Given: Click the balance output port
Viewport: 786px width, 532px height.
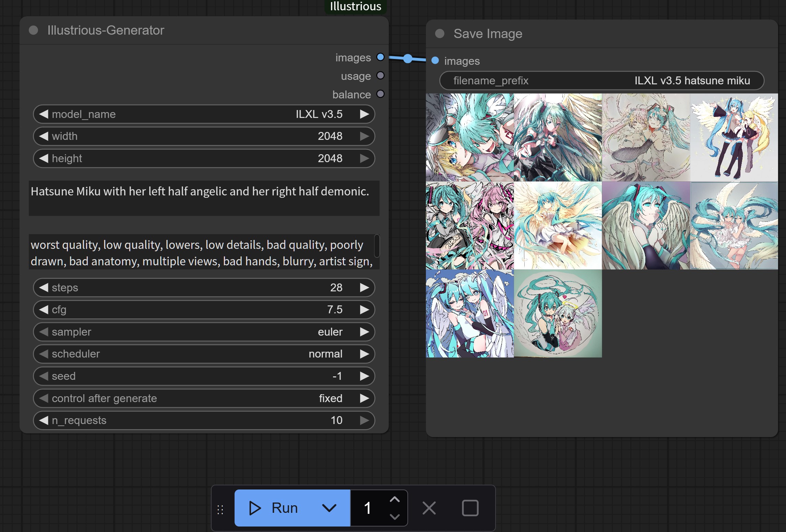Looking at the screenshot, I should (380, 94).
